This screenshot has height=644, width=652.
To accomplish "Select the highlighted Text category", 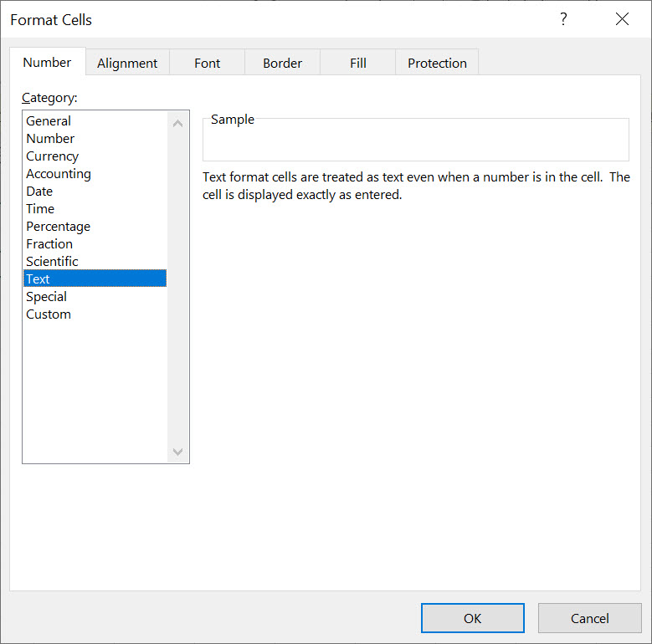I will point(95,279).
